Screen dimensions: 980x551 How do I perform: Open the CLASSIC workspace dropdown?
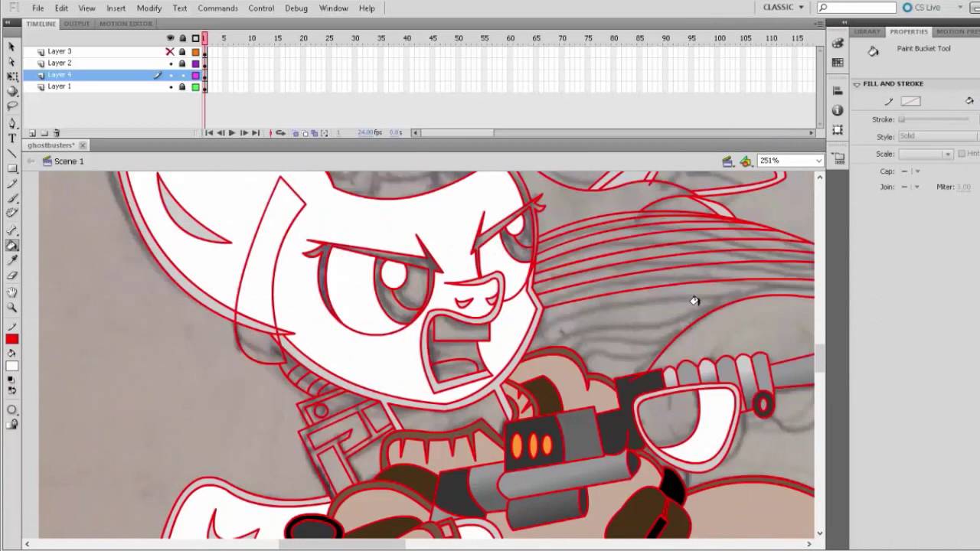pyautogui.click(x=783, y=8)
